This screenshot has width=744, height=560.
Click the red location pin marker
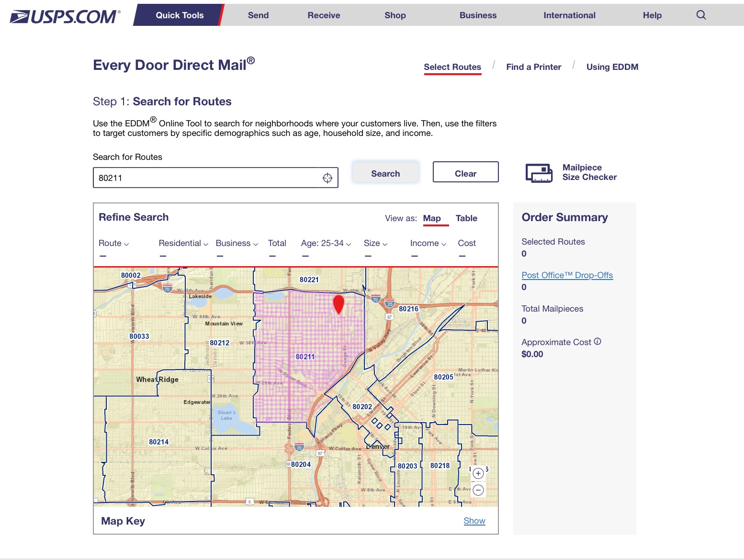tap(338, 304)
